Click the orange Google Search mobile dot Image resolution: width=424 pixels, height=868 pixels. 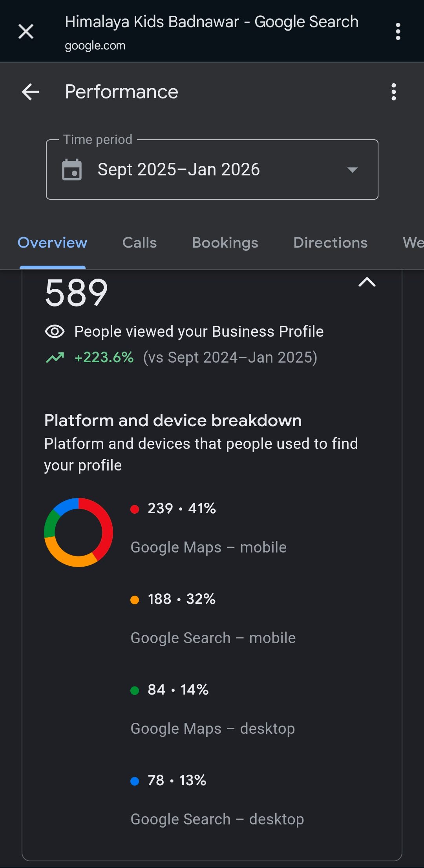[135, 600]
